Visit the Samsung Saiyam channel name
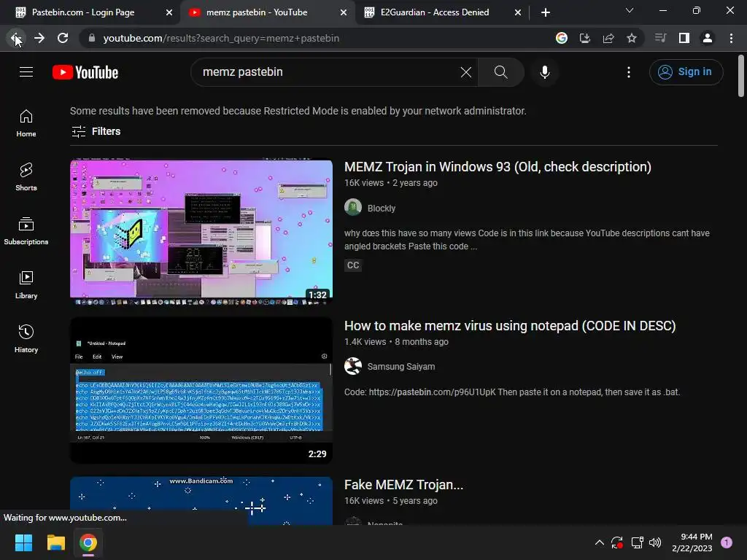 pyautogui.click(x=400, y=367)
